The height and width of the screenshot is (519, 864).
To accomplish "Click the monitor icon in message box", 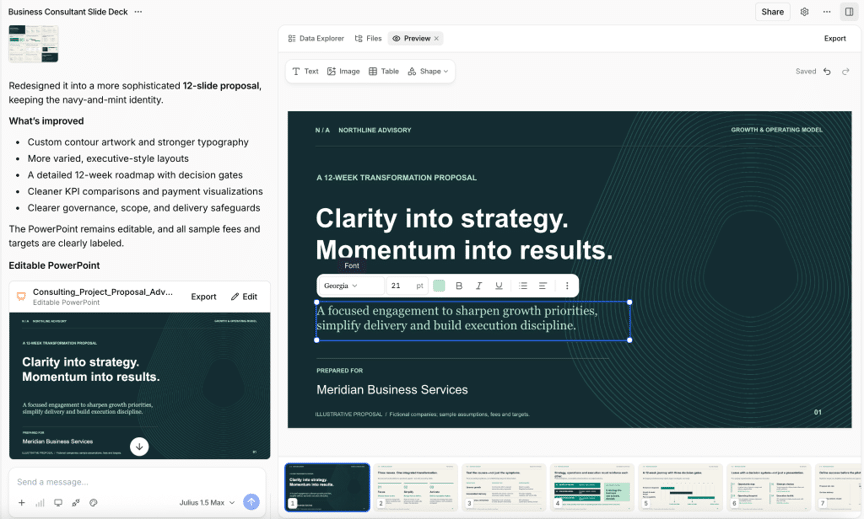I will tap(58, 502).
